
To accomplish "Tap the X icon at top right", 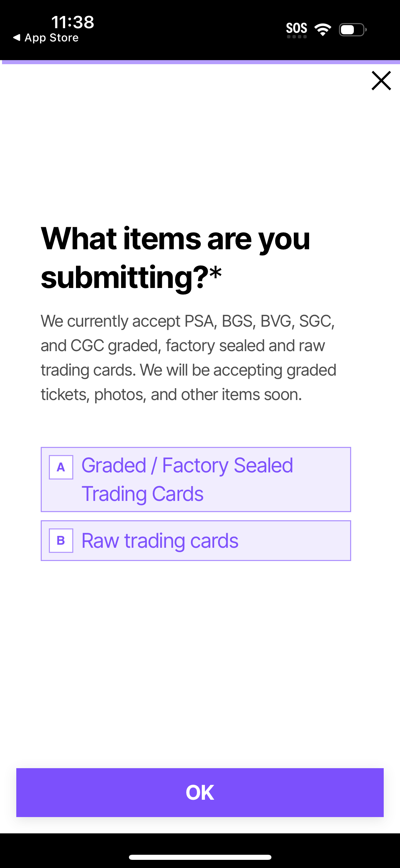I will coord(381,81).
